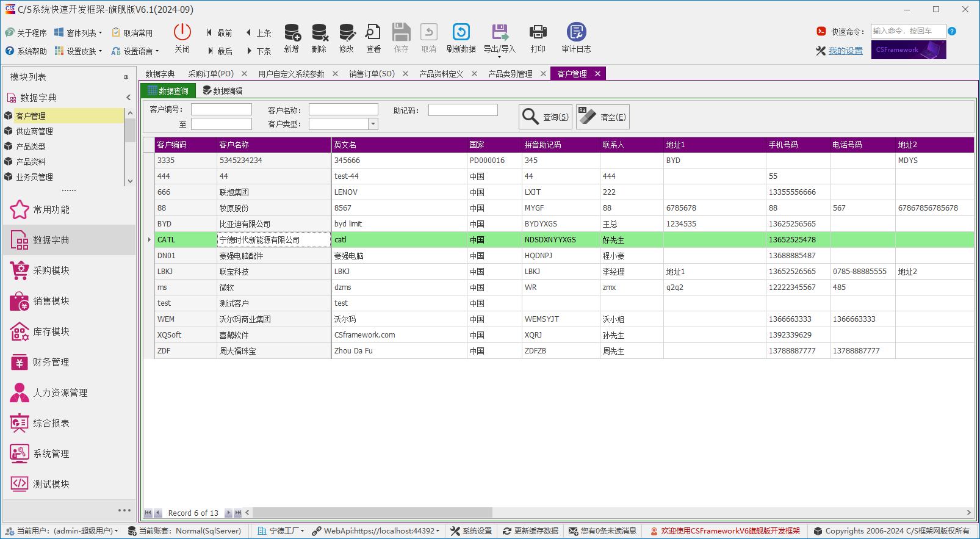The width and height of the screenshot is (980, 539).
Task: Click 取消常用 in the toolbar
Action: (x=132, y=33)
